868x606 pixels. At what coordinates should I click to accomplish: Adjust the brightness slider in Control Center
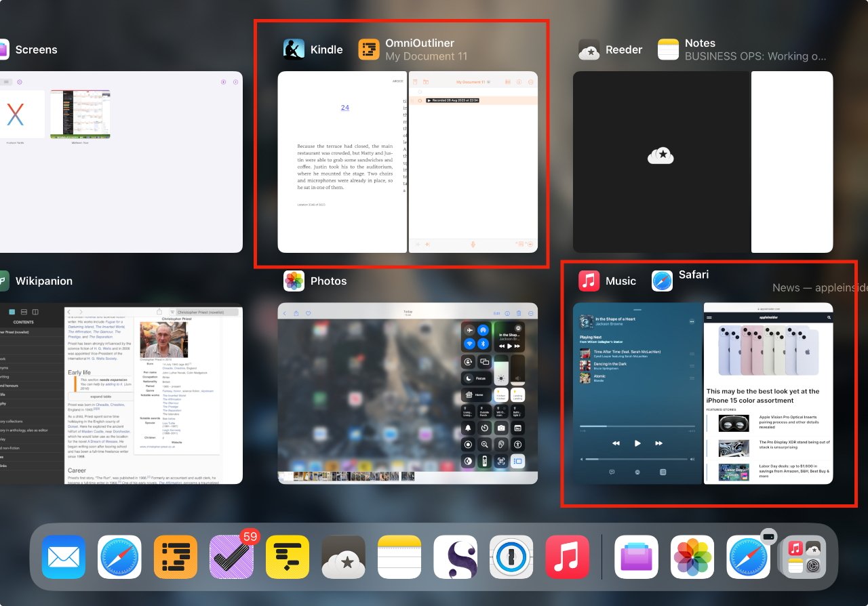point(500,378)
